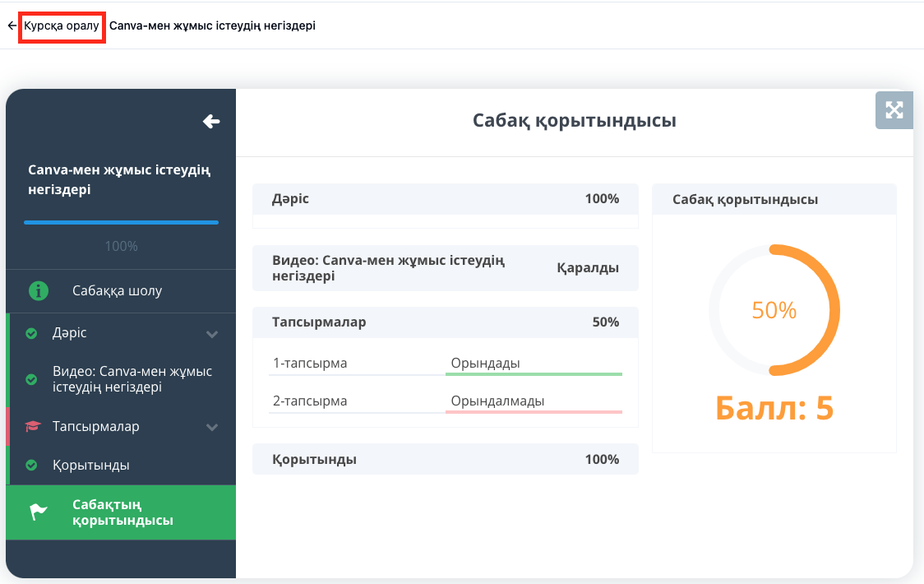Click the Видео summary row marked Қаралды
Screen dimensions: 924x584
tap(446, 268)
